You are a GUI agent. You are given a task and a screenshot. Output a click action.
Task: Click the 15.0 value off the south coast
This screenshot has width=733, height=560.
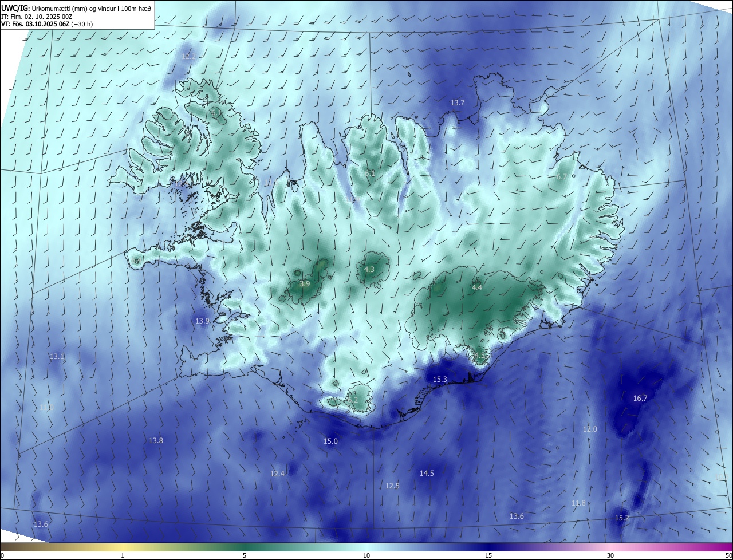point(330,441)
